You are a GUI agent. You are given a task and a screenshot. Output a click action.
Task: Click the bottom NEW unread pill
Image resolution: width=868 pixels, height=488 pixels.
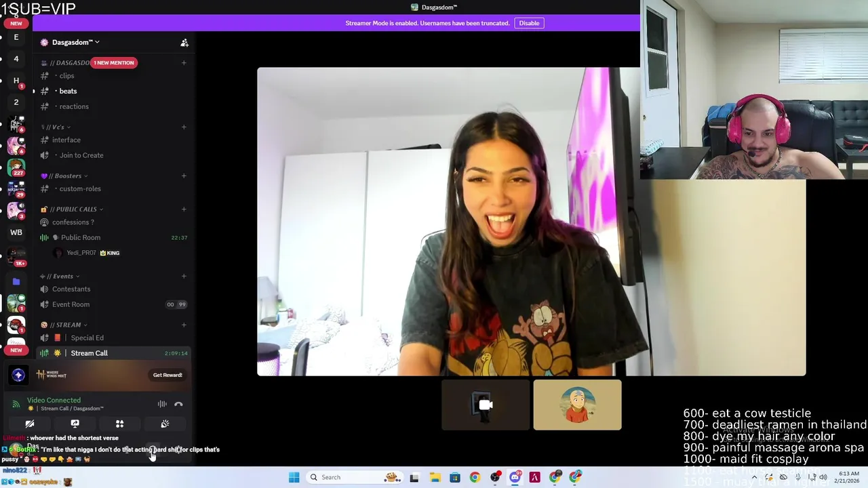pos(16,350)
